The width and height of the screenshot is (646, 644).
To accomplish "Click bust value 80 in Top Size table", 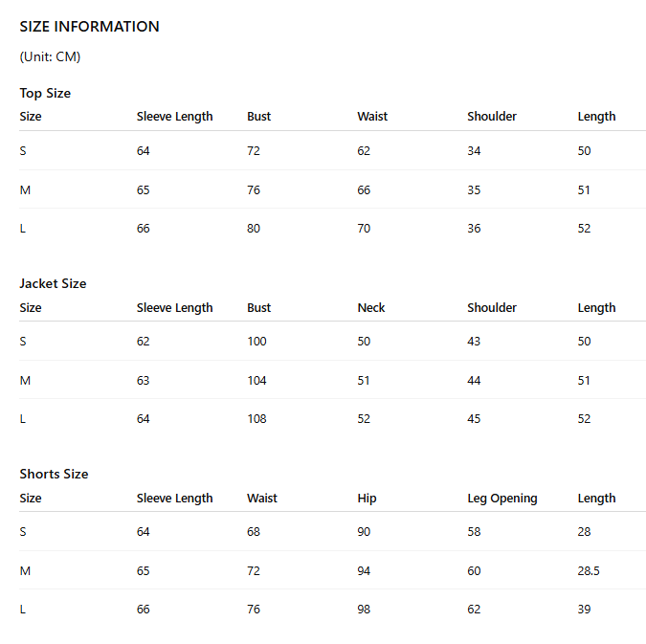I will [254, 229].
